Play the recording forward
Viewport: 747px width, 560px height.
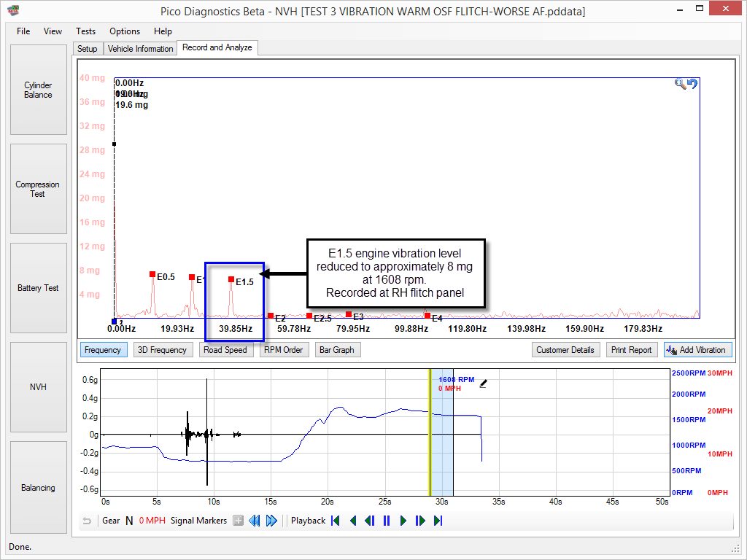(x=403, y=521)
